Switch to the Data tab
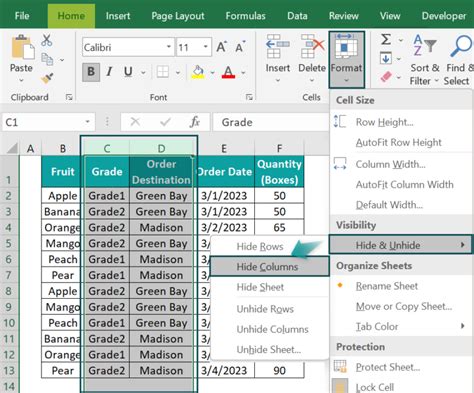 click(x=297, y=16)
